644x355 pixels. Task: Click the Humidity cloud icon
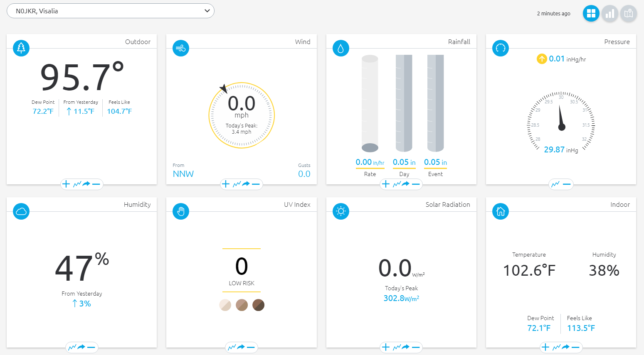21,211
